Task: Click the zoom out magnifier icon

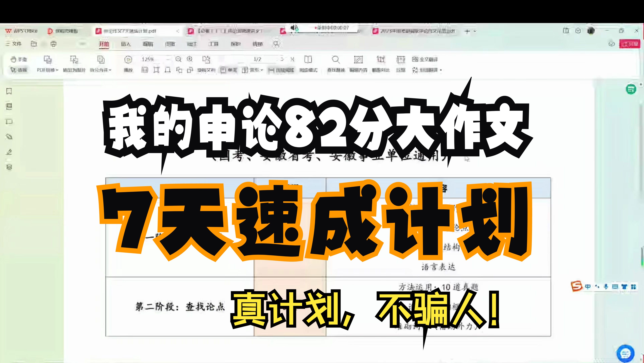Action: 178,59
